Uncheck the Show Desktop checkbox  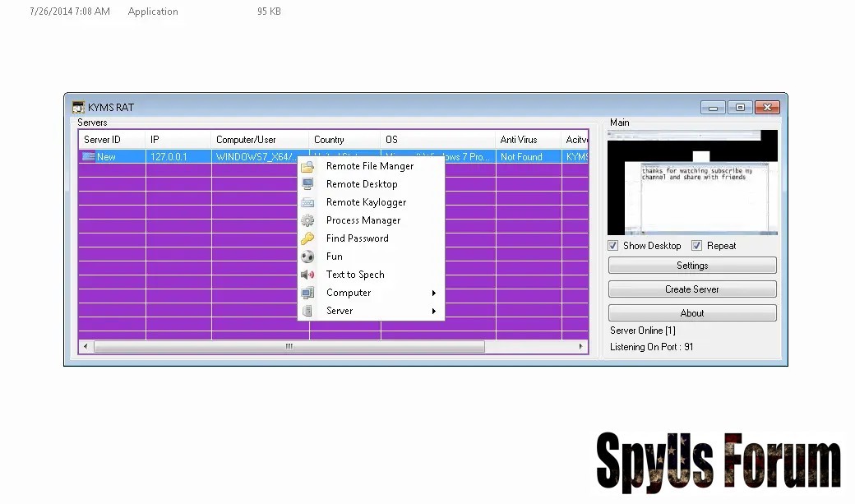point(613,246)
